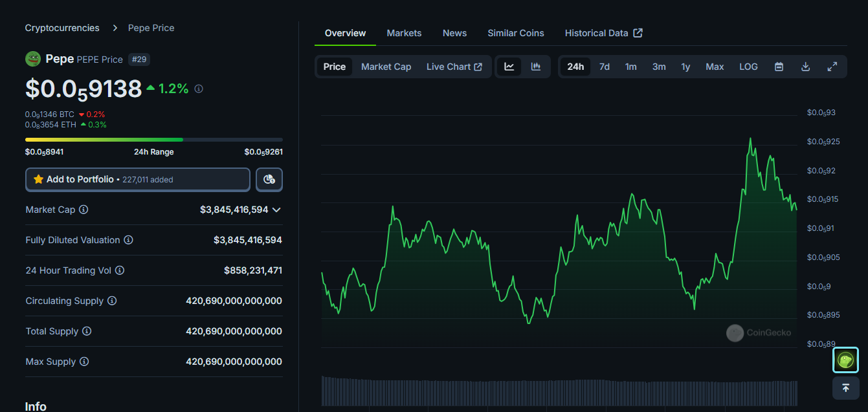
Task: Download the price chart data
Action: 805,67
